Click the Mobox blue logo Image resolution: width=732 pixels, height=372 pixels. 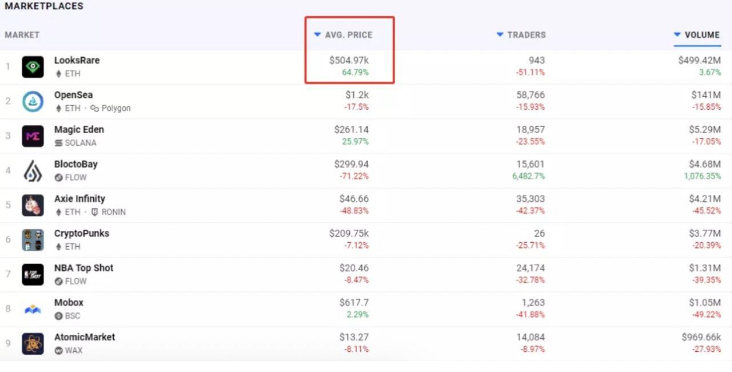33,309
